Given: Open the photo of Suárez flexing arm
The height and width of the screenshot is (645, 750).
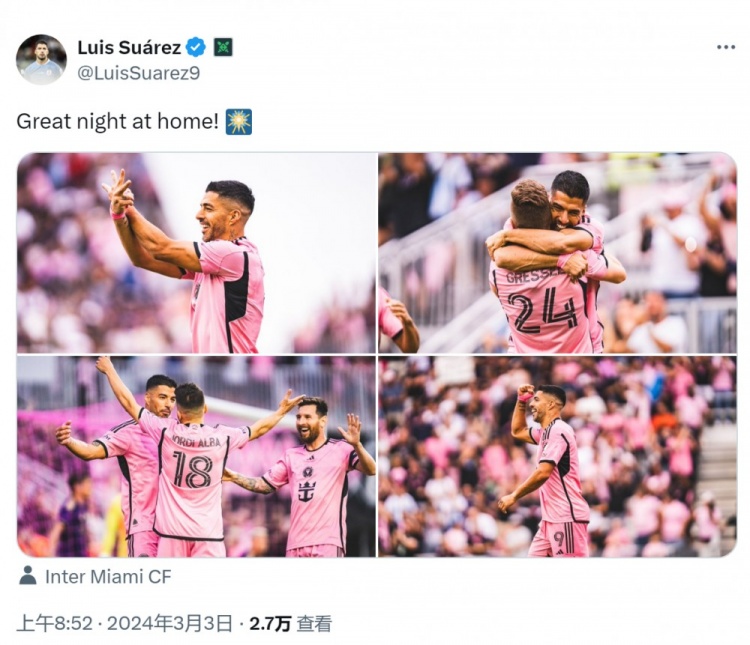Looking at the screenshot, I should coord(557,456).
